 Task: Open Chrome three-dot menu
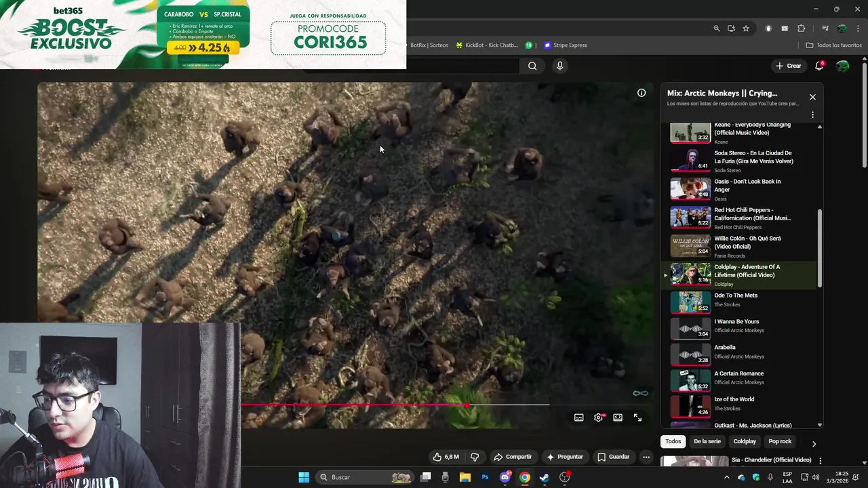pyautogui.click(x=858, y=28)
